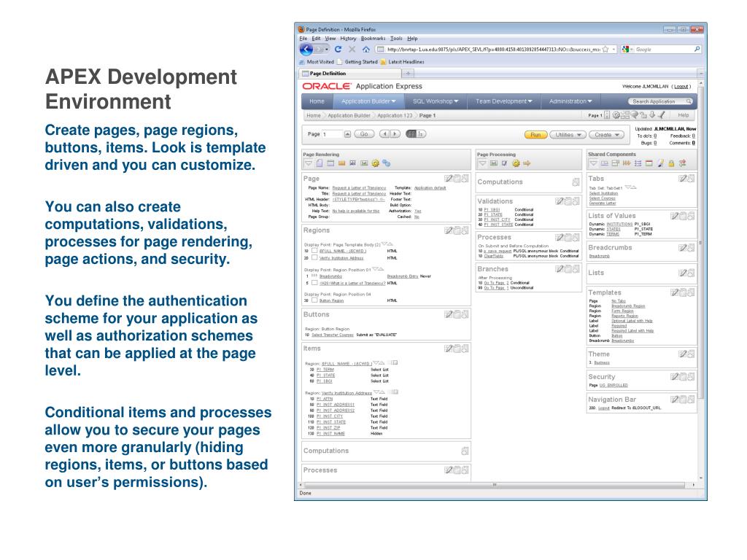This screenshot has width=747, height=560.
Task: Click the speech bubble icon in breadcrumb bar
Action: click(x=635, y=114)
